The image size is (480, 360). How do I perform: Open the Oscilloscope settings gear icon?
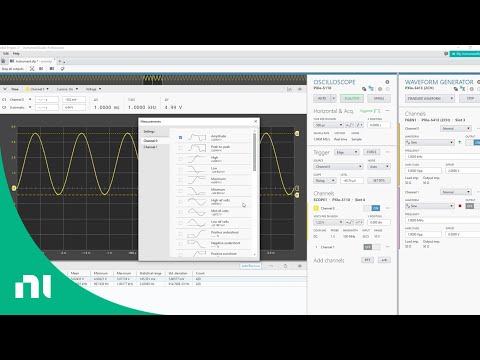click(387, 82)
